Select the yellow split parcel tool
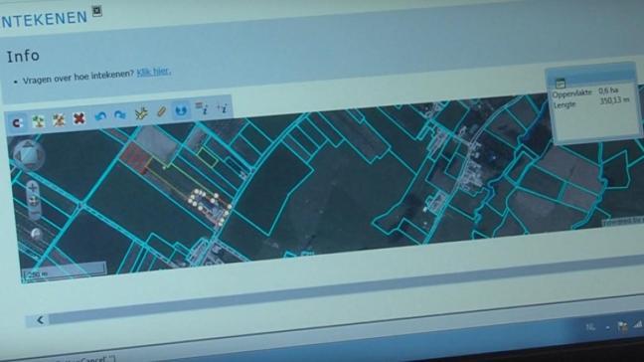The width and height of the screenshot is (644, 362). [x=141, y=113]
